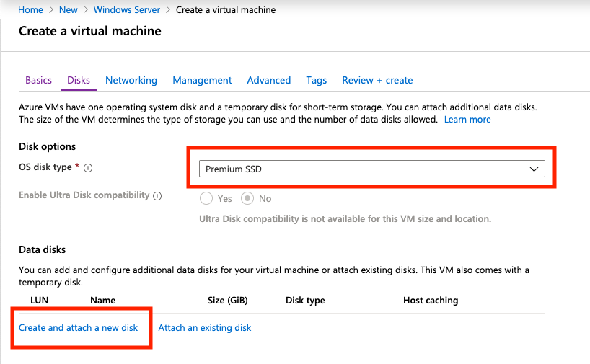Screen dimensions: 590x364
Task: Follow the Learn more link
Action: pos(467,119)
